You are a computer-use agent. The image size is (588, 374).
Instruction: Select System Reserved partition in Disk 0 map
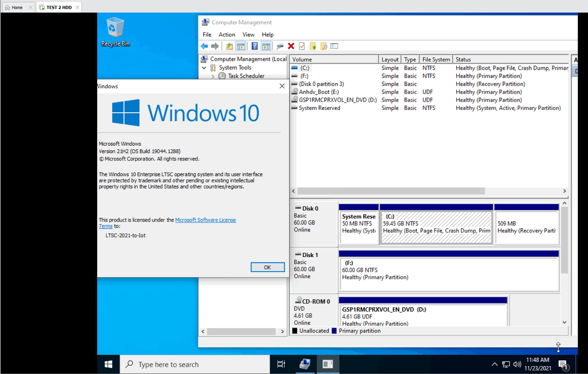click(359, 224)
